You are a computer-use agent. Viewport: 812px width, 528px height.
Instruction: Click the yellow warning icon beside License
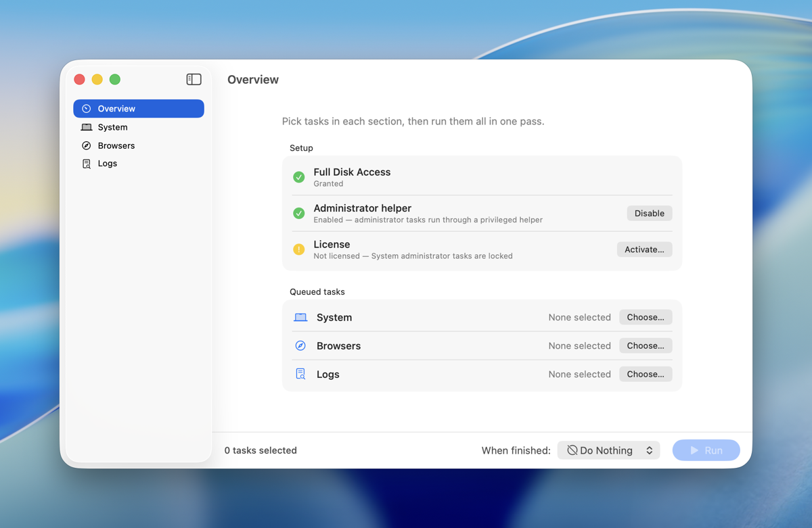coord(298,249)
